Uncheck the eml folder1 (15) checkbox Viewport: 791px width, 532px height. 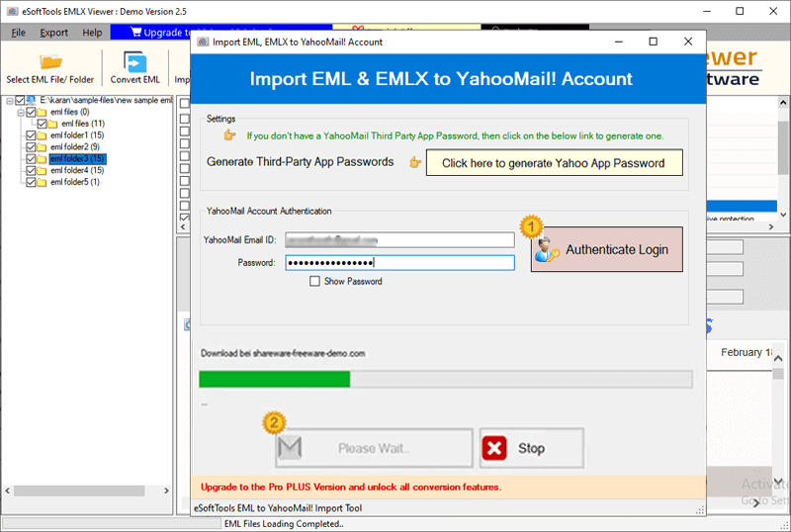click(x=31, y=135)
